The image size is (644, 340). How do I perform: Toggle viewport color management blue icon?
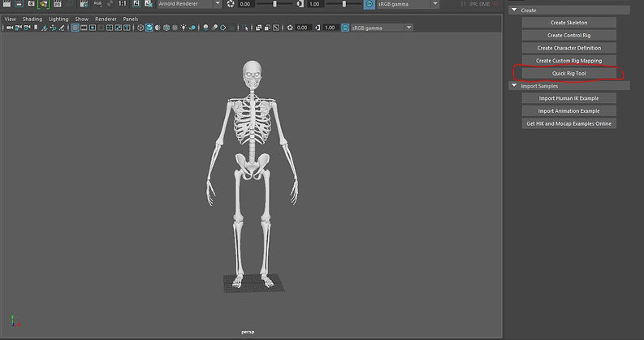click(345, 28)
